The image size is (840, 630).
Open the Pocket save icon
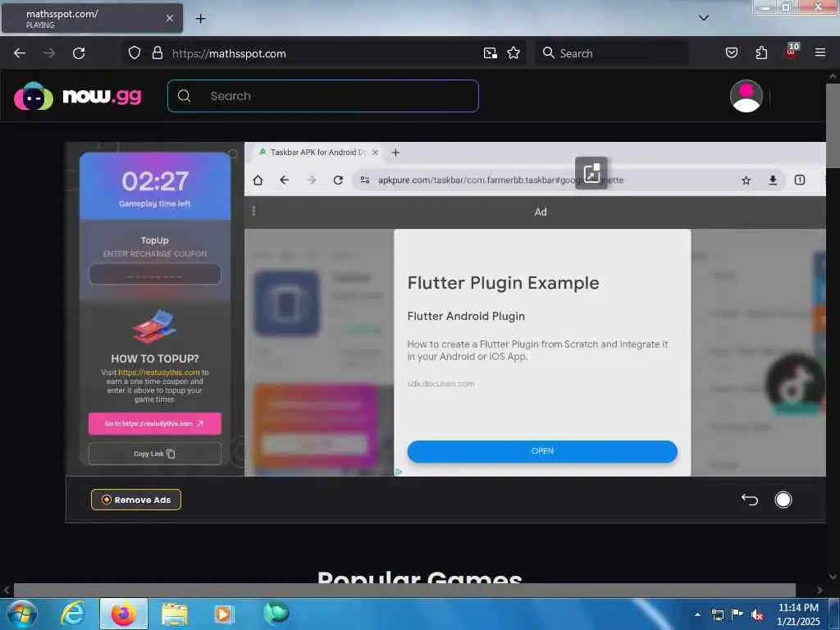(x=732, y=52)
